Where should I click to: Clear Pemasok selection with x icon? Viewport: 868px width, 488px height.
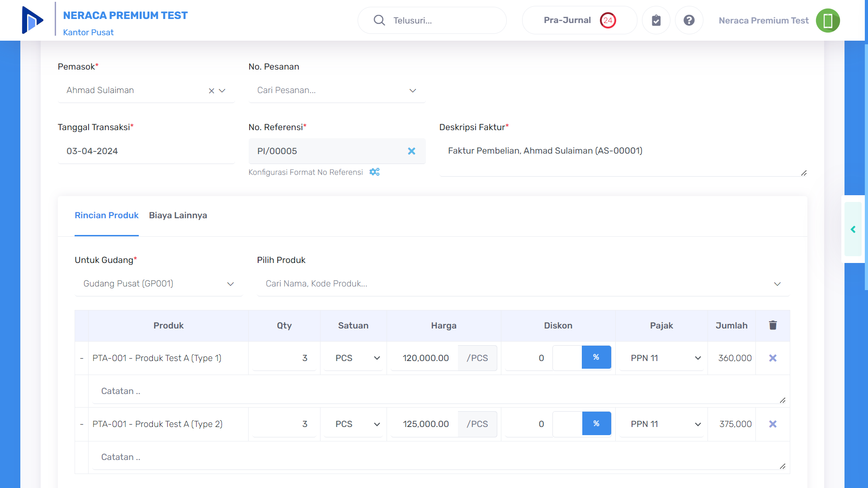(211, 91)
